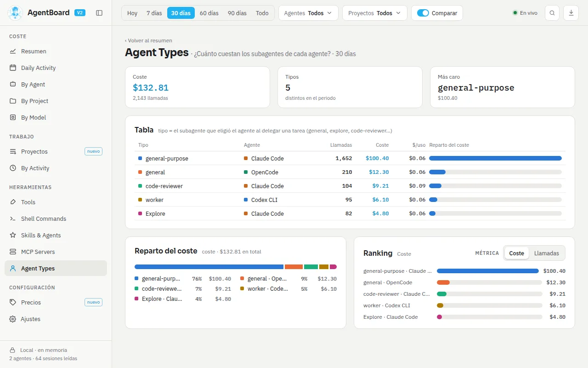Click the Codex CLI agent cell

pyautogui.click(x=261, y=200)
